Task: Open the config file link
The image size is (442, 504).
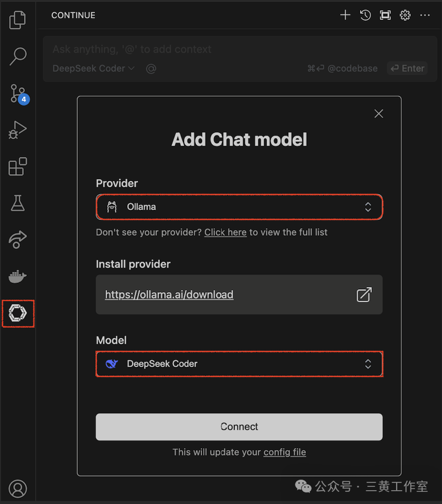Action: (285, 452)
